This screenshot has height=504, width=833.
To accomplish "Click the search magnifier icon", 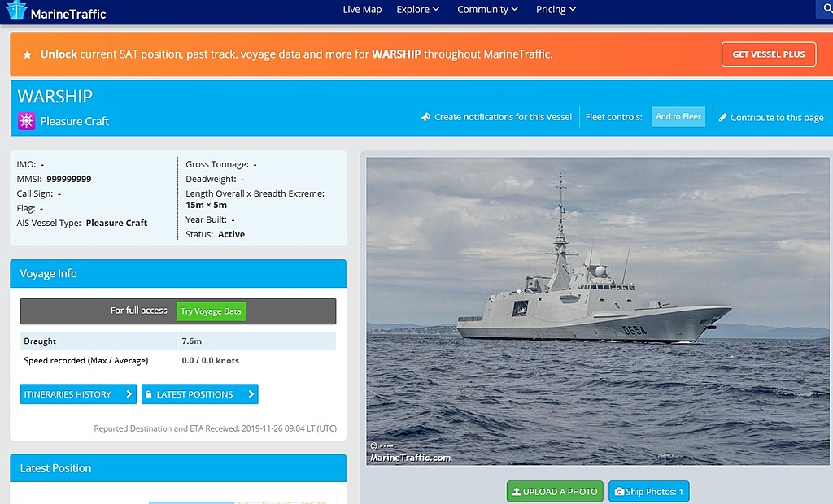I will click(827, 9).
